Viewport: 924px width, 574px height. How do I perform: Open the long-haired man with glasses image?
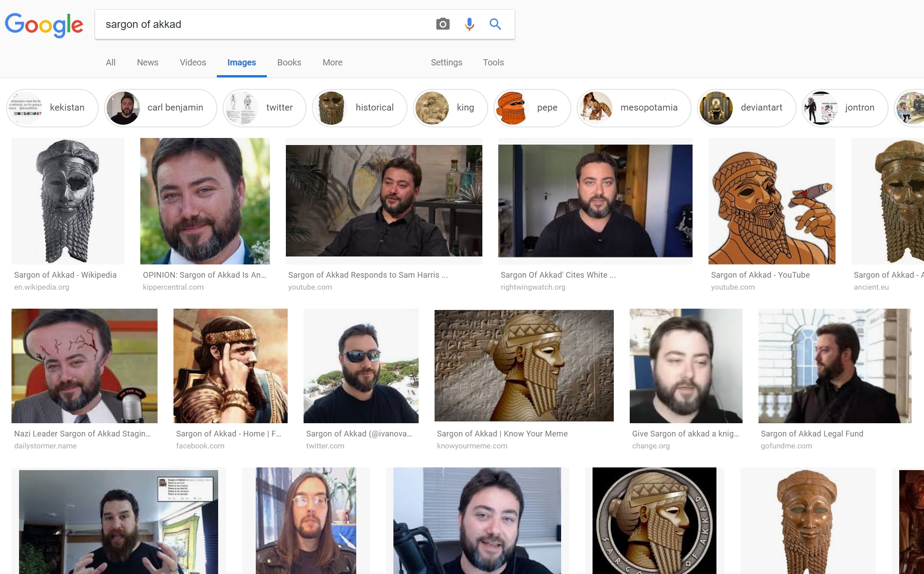pos(306,520)
